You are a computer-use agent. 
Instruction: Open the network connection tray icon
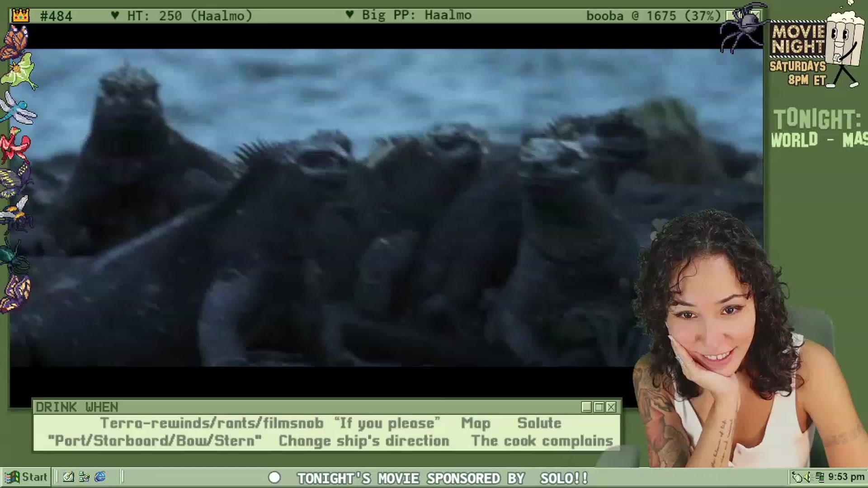pyautogui.click(x=820, y=477)
